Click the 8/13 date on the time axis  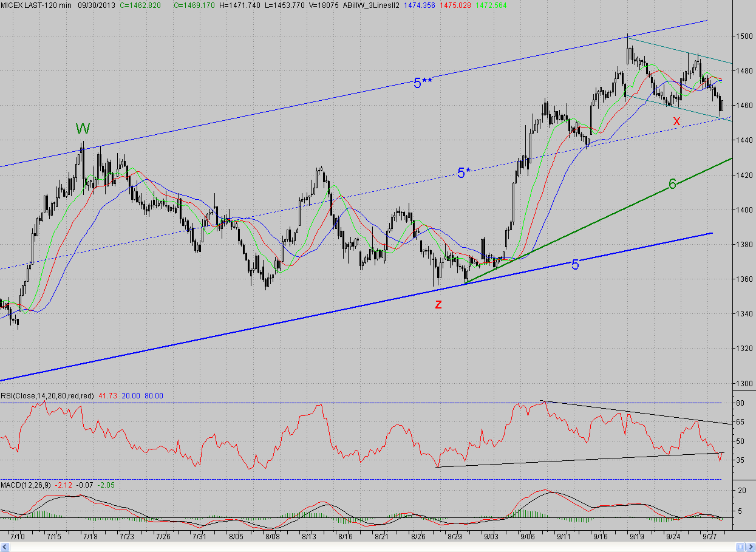point(309,537)
